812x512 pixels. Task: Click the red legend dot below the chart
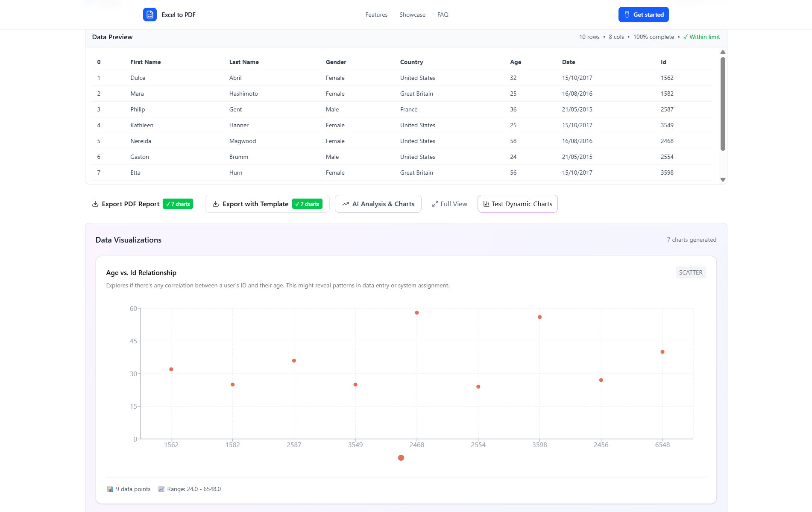[401, 458]
